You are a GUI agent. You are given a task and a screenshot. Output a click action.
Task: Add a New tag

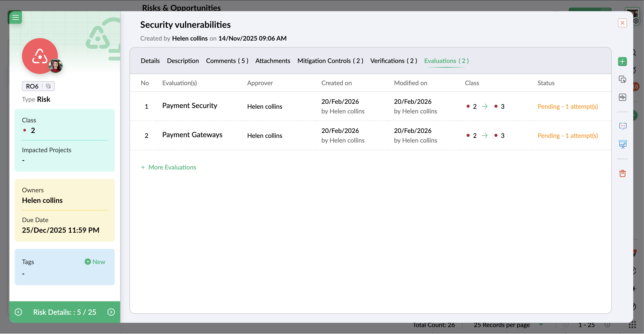[x=95, y=262]
